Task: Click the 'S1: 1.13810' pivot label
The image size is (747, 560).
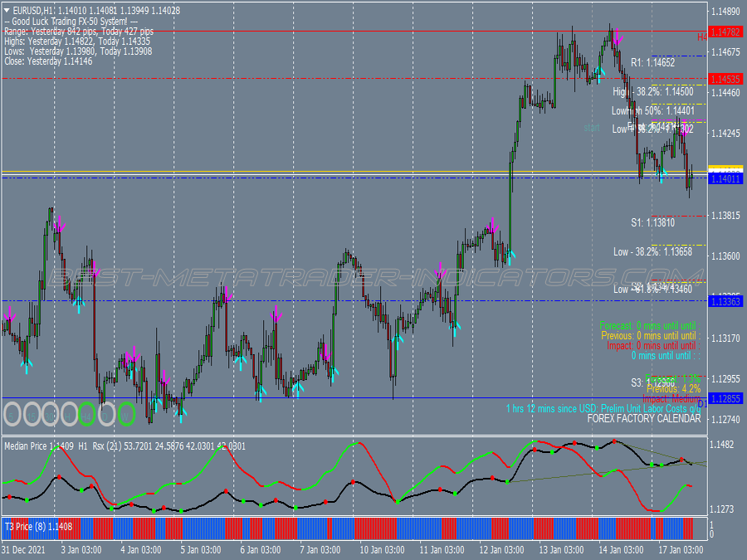Action: (652, 222)
